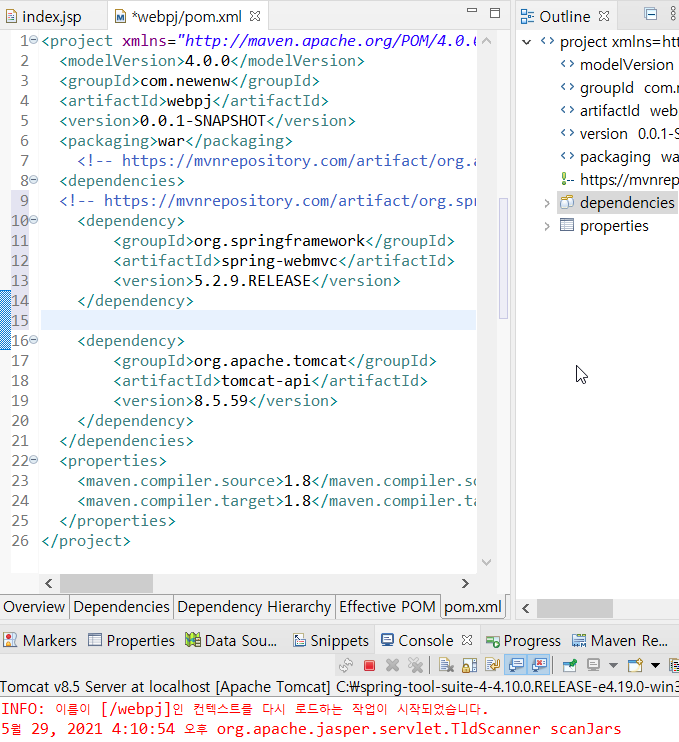The height and width of the screenshot is (742, 679).
Task: Open the Effective POM tab
Action: pyautogui.click(x=388, y=607)
